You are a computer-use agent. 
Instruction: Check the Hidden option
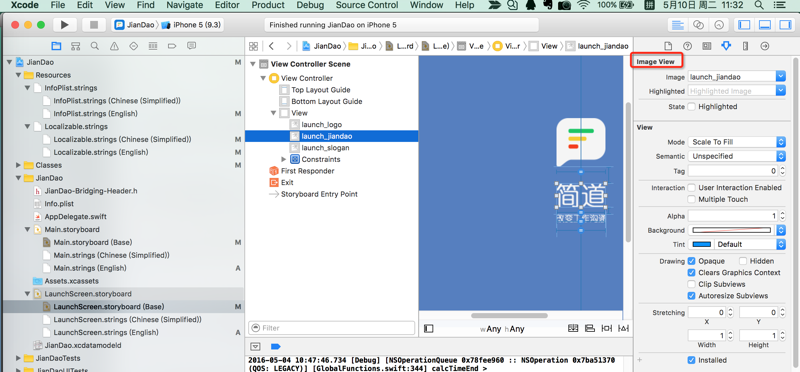743,261
